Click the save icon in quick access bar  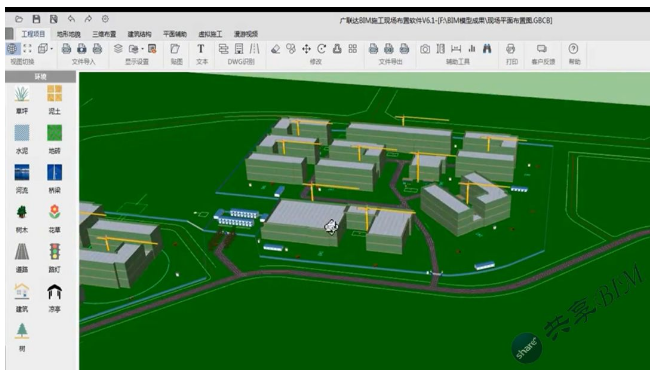pyautogui.click(x=36, y=19)
